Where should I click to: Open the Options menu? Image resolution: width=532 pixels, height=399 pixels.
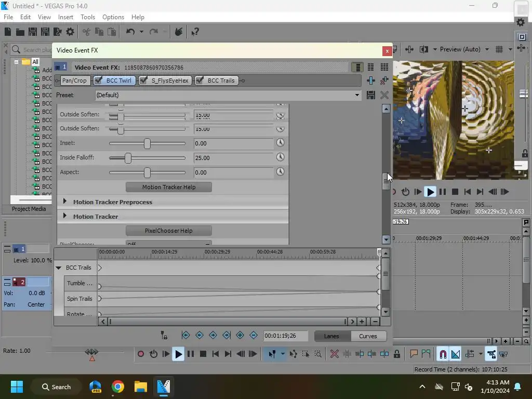coord(113,17)
